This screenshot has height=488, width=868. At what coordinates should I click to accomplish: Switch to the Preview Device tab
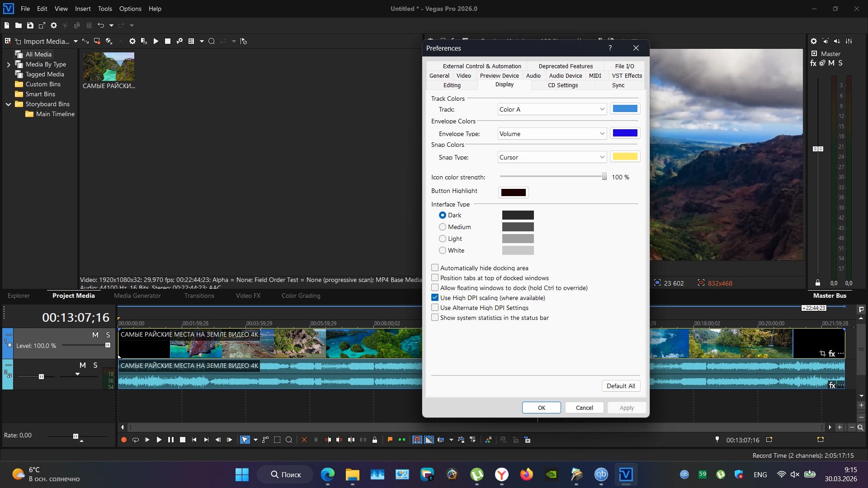[499, 75]
